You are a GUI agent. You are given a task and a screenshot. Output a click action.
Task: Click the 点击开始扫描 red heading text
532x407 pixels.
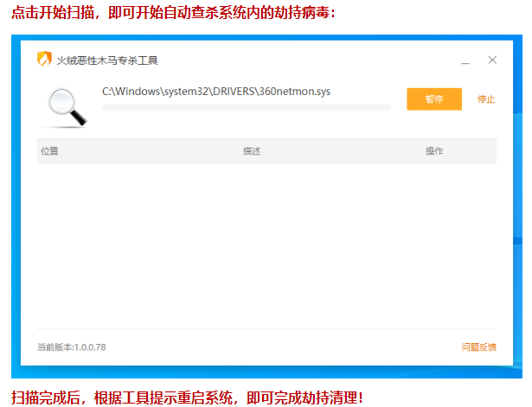pyautogui.click(x=173, y=13)
